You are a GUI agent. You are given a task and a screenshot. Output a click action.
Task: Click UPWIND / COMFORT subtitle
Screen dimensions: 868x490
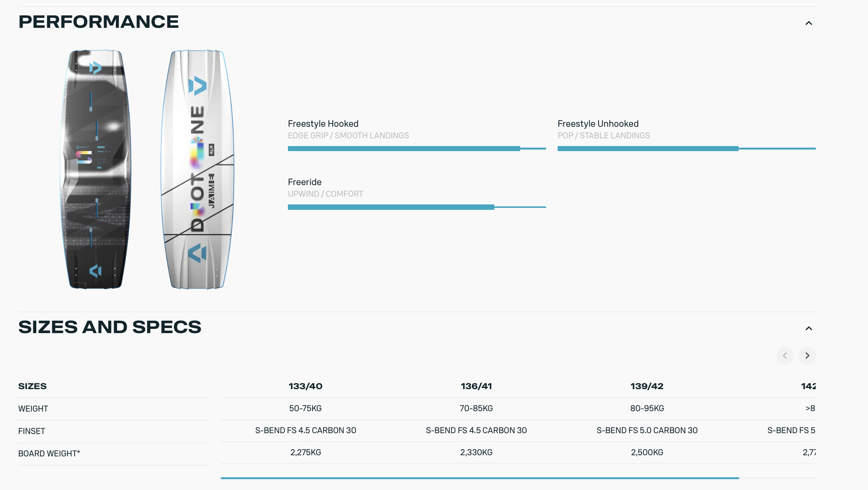click(x=325, y=194)
